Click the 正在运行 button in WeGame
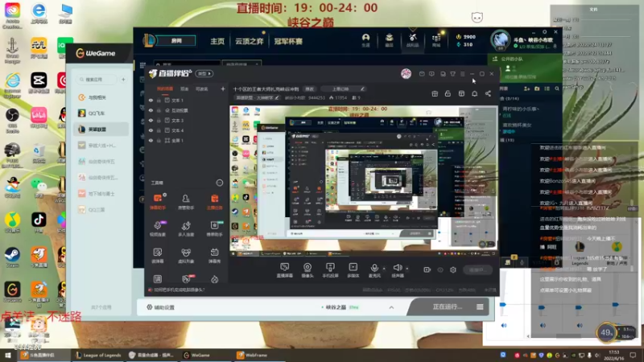The height and width of the screenshot is (362, 644). pos(448,306)
